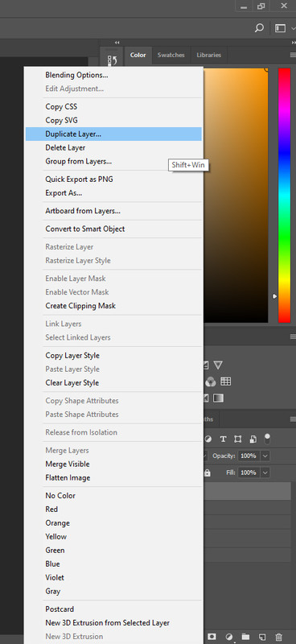Select Duplicate Layer menu entry

point(113,134)
